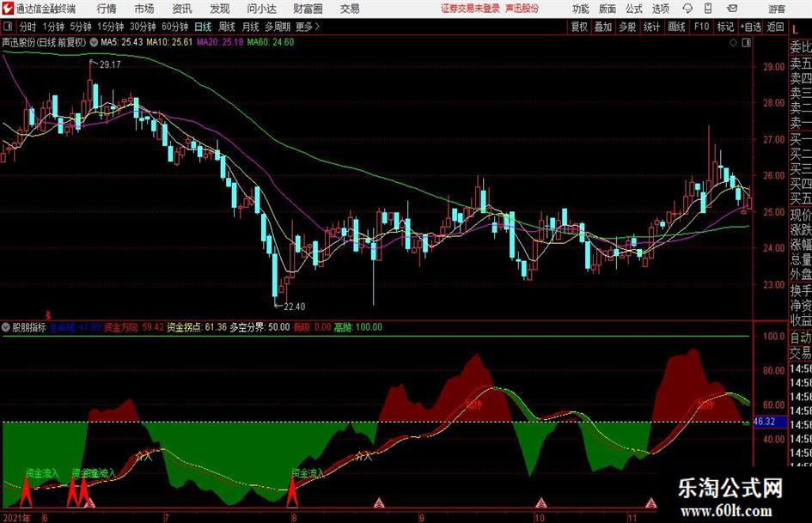Toggle the right side panel icon on the chart

point(746,42)
